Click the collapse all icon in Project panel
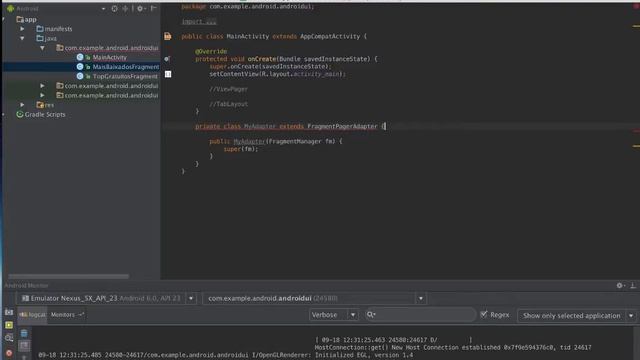 pos(125,9)
